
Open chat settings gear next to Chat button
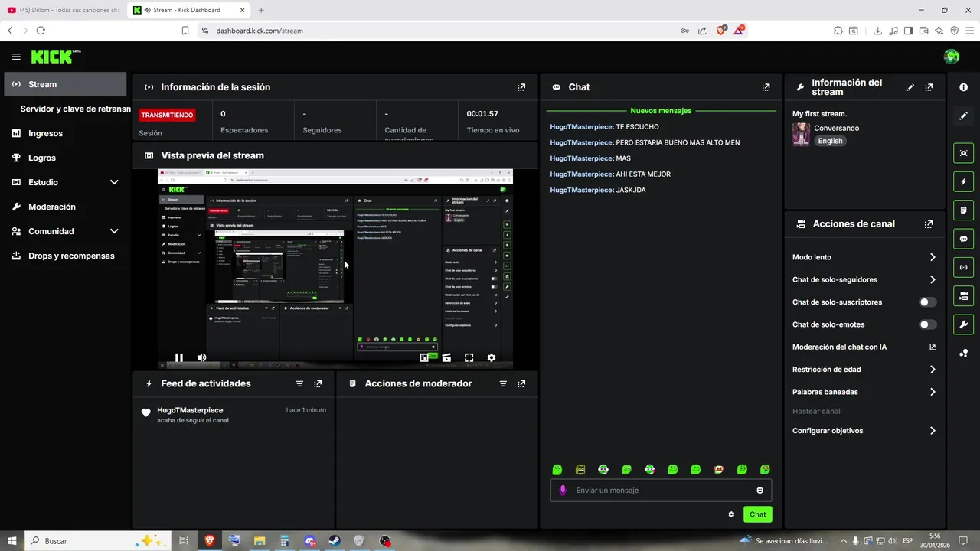tap(731, 514)
